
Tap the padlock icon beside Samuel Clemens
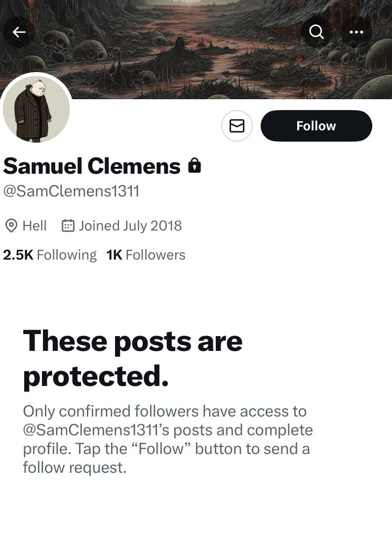[195, 166]
